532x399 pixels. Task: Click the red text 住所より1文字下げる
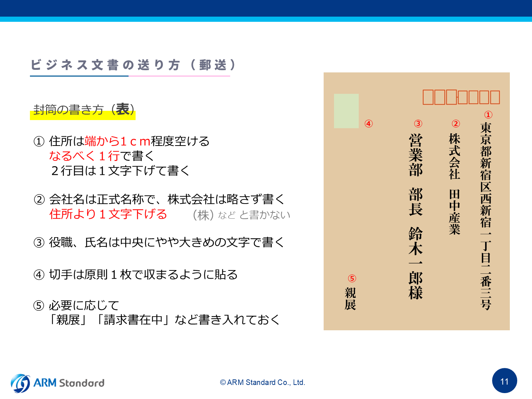[108, 214]
